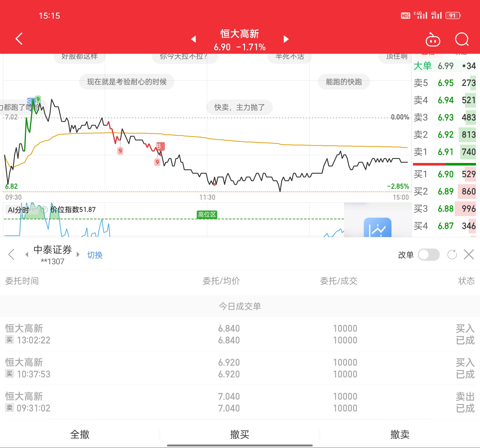Select the 09:31:02 sell order row
This screenshot has height=448, width=480.
click(240, 402)
